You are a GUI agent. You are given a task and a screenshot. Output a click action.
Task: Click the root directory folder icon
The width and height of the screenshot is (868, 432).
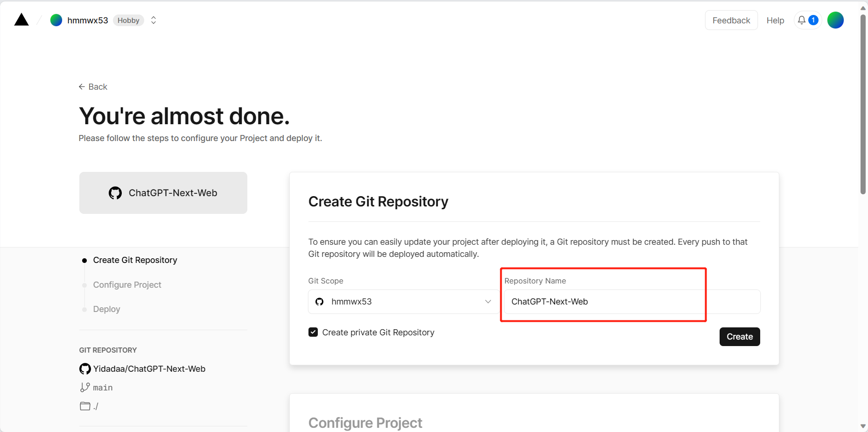(85, 406)
